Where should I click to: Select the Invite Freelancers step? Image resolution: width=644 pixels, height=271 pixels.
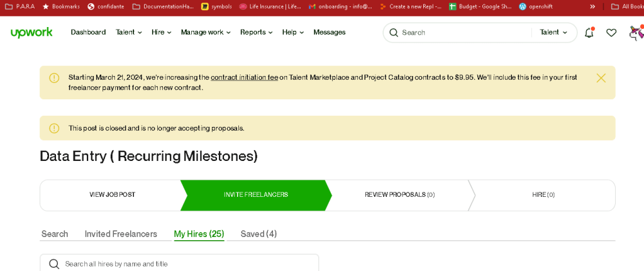(x=256, y=195)
